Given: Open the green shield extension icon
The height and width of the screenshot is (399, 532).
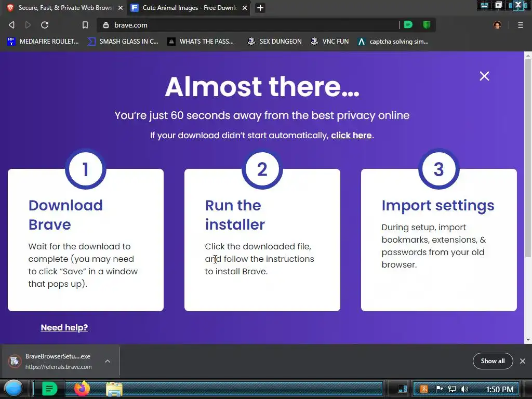Looking at the screenshot, I should tap(427, 25).
